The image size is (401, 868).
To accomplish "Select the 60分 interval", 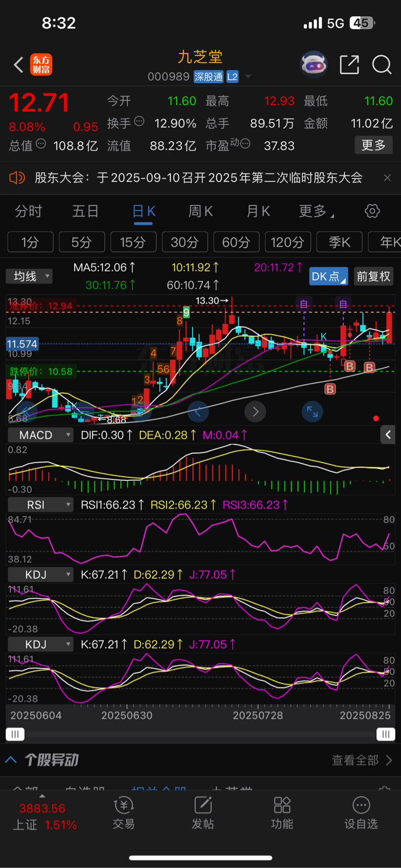I will pyautogui.click(x=236, y=242).
